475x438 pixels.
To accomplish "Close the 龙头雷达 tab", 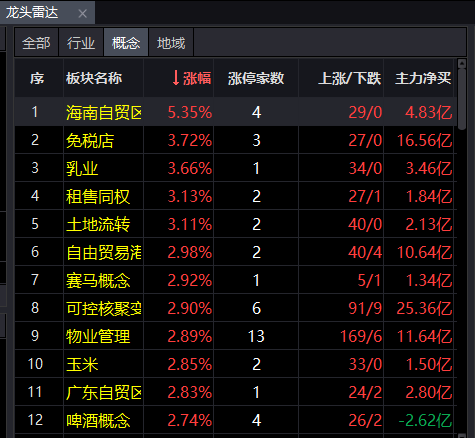I will pyautogui.click(x=82, y=14).
